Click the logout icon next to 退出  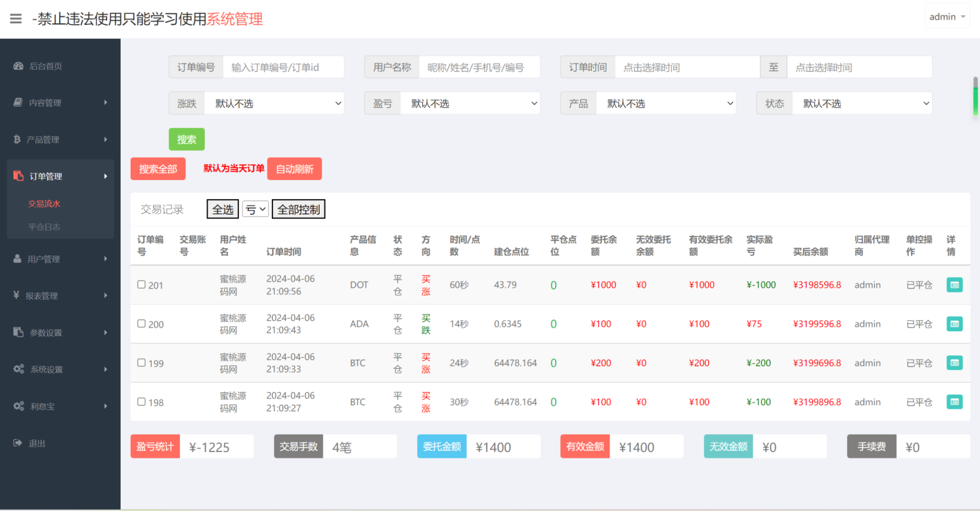(17, 443)
